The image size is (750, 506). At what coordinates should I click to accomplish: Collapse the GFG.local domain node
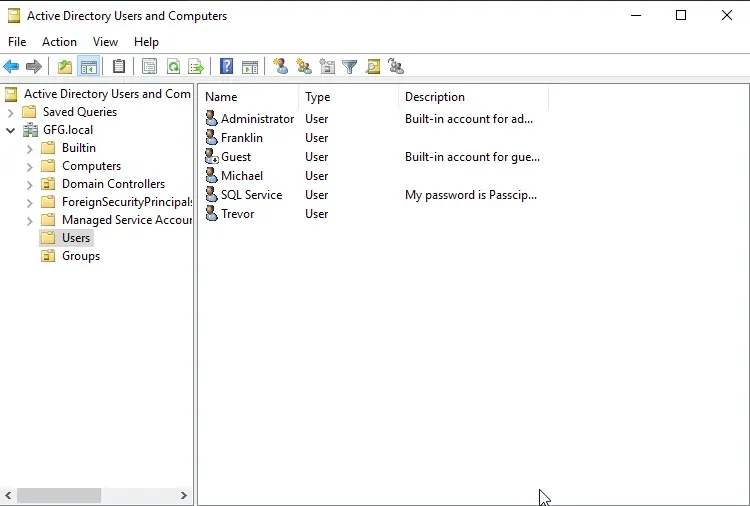click(11, 130)
